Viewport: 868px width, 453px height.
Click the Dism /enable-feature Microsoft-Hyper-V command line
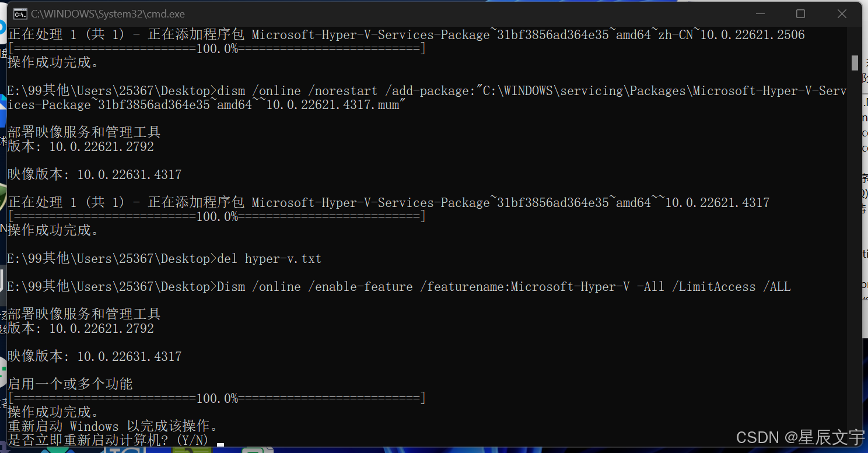(399, 286)
